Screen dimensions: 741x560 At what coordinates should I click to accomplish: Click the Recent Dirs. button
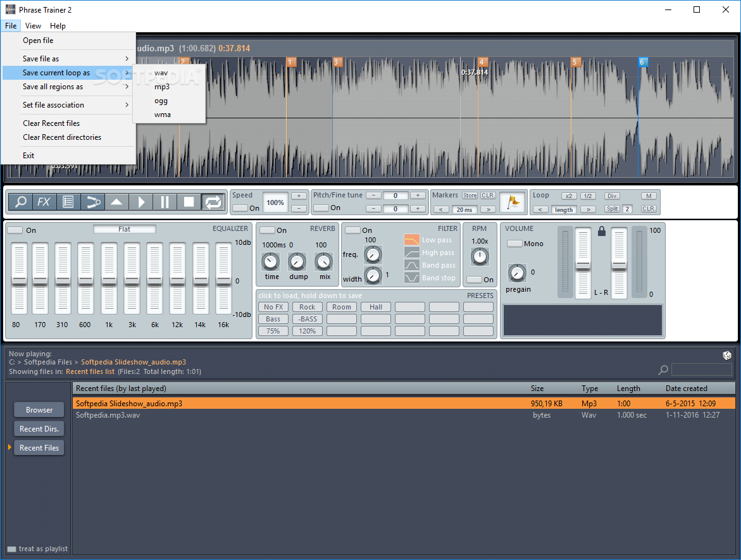(x=39, y=428)
